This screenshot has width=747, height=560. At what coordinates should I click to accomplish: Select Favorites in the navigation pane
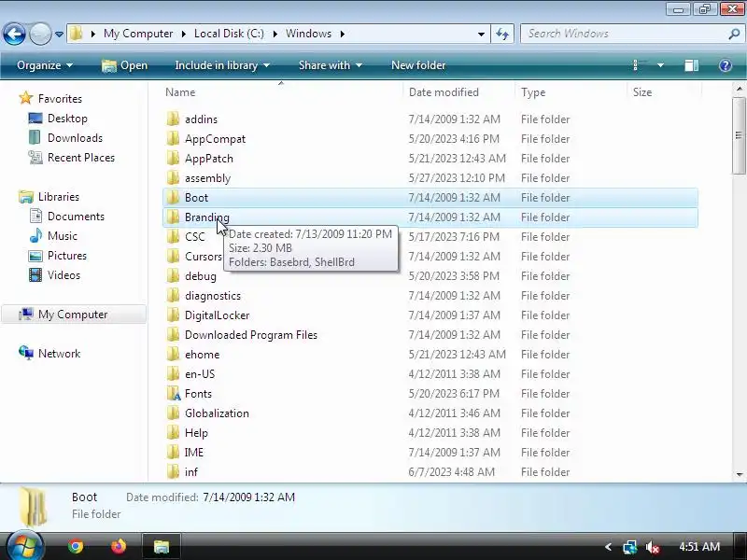(60, 99)
